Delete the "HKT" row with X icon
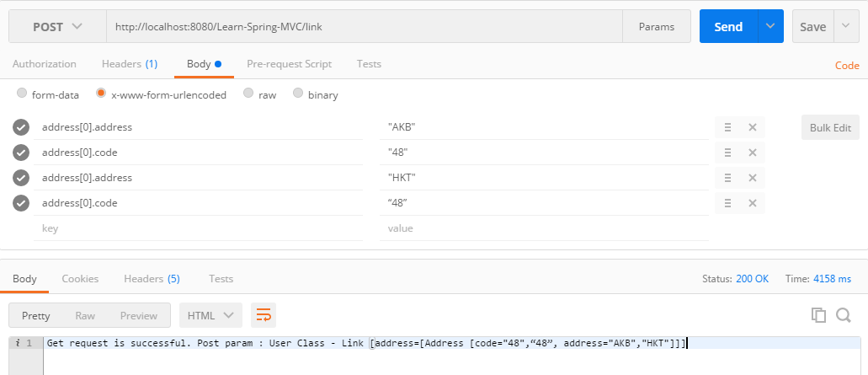Image resolution: width=868 pixels, height=375 pixels. click(x=752, y=178)
